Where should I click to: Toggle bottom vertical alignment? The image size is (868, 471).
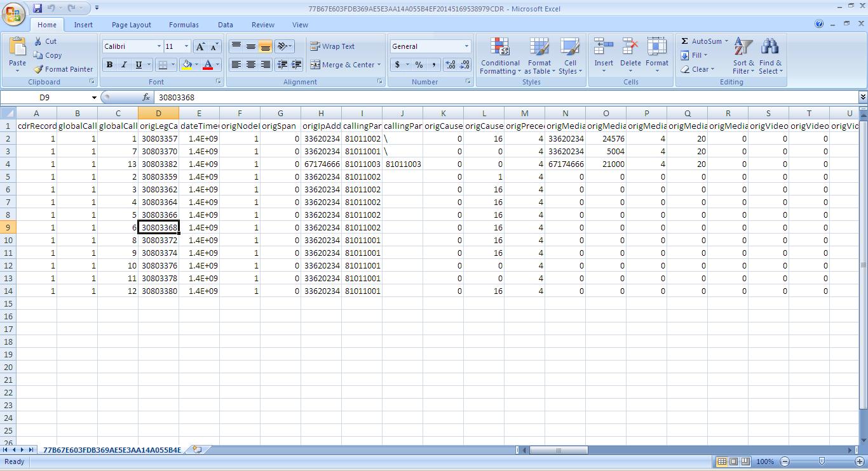tap(266, 46)
